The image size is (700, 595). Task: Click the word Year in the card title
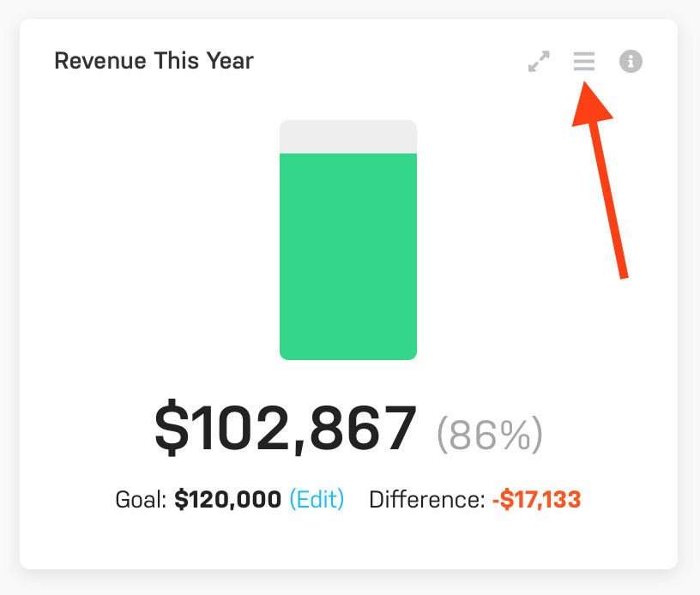tap(230, 61)
